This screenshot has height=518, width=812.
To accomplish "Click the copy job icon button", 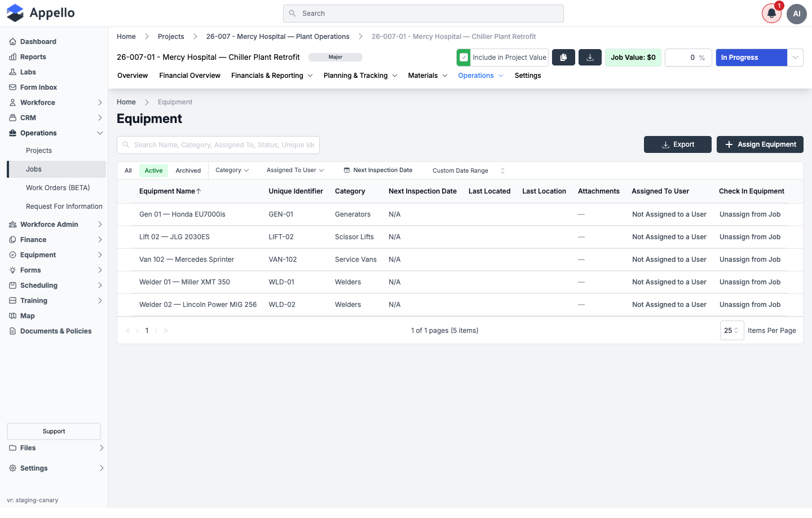I will [x=563, y=58].
